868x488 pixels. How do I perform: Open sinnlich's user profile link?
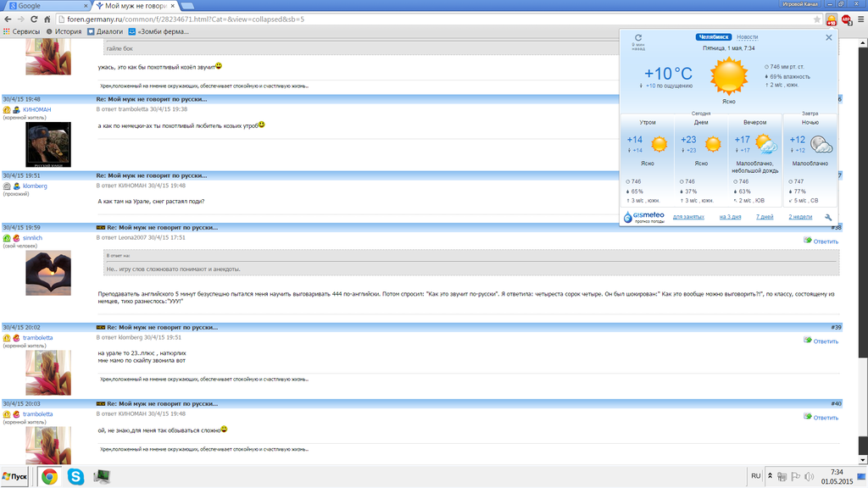coord(32,238)
